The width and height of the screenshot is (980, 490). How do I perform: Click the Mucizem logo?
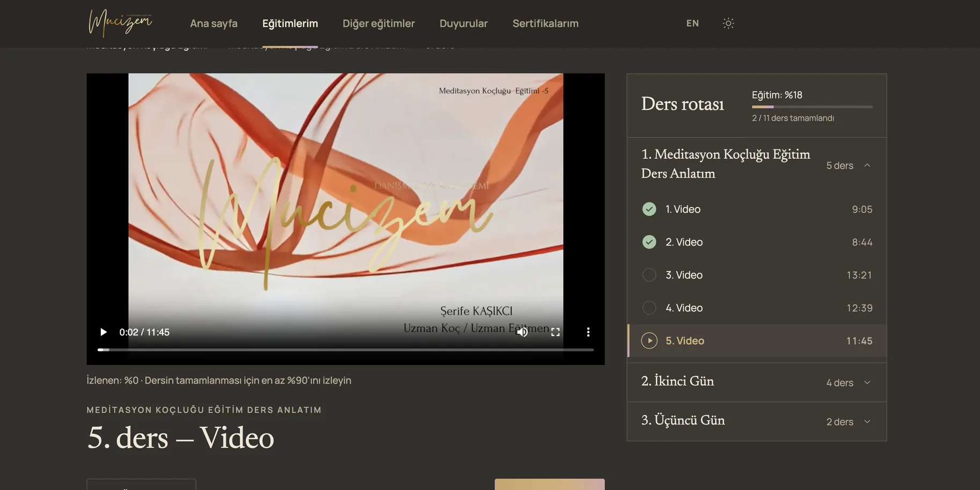(x=120, y=23)
